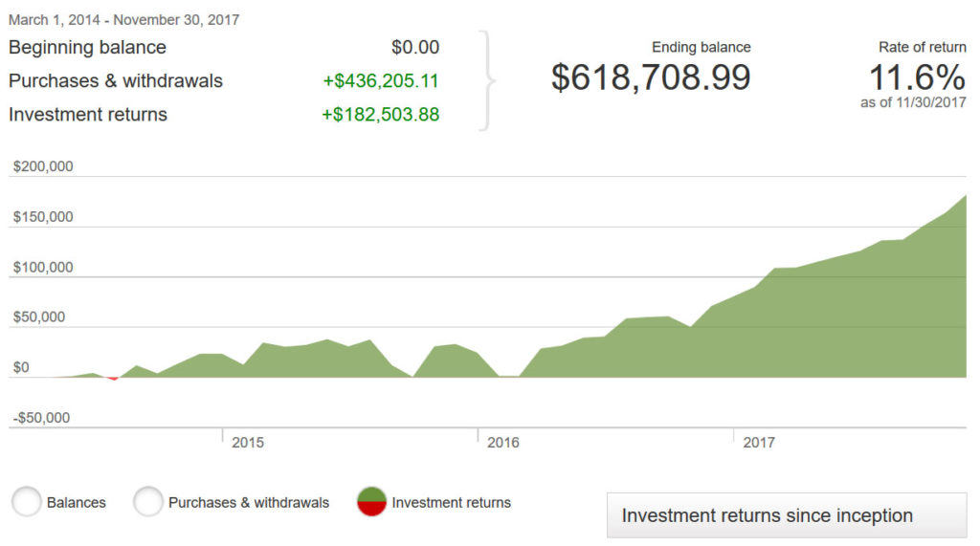This screenshot has height=546, width=980.
Task: Click the Beginning balance summary label
Action: (87, 48)
